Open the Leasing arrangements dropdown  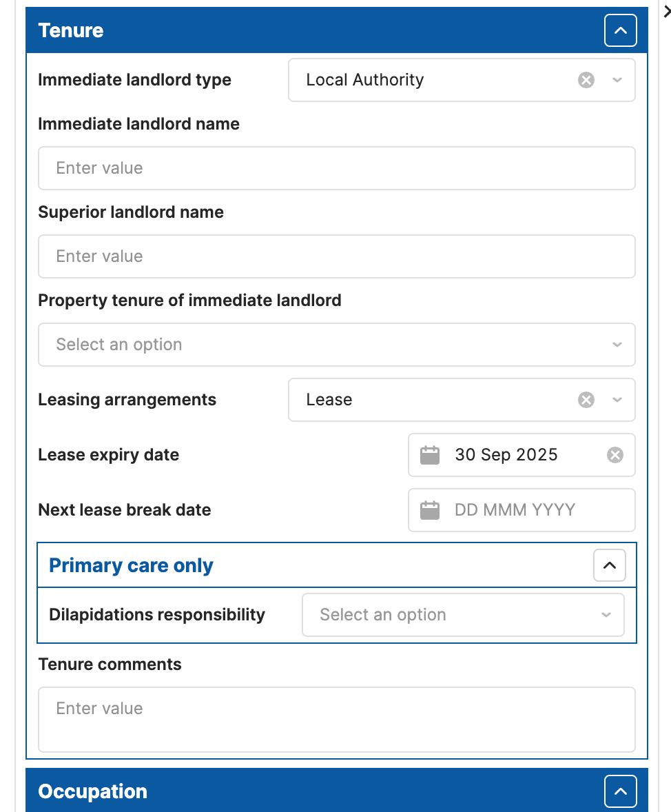click(617, 400)
